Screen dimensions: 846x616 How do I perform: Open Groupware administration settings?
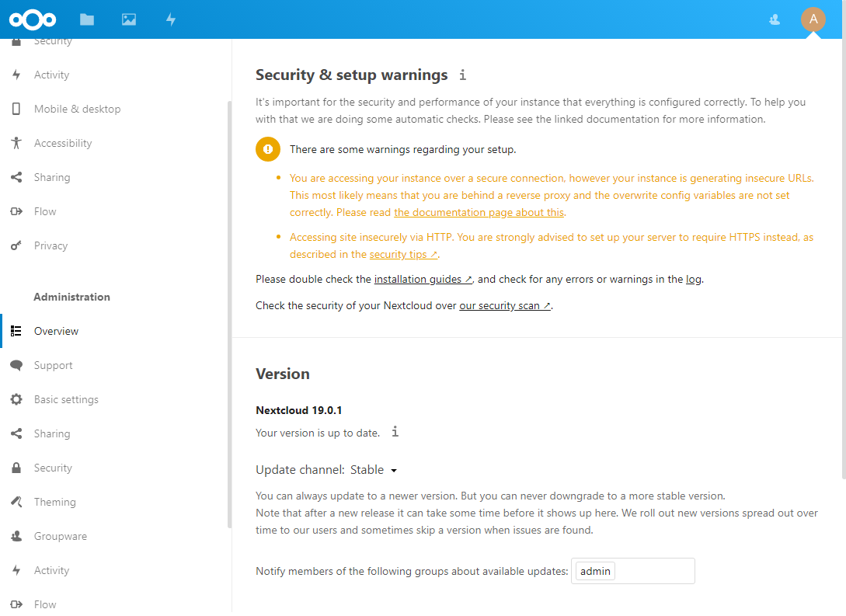click(60, 536)
